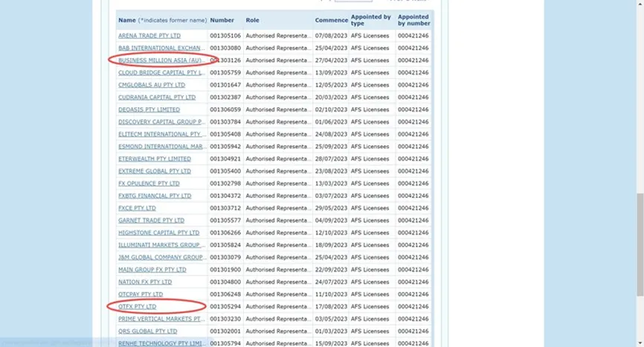
Task: Open the CLOUD BRIDGE CAPITAL PTY link
Action: [x=161, y=73]
